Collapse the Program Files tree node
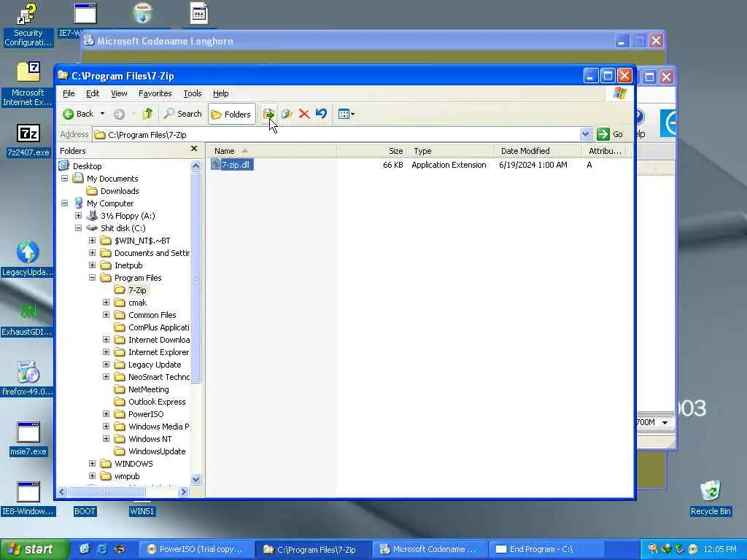Image resolution: width=747 pixels, height=560 pixels. click(93, 278)
